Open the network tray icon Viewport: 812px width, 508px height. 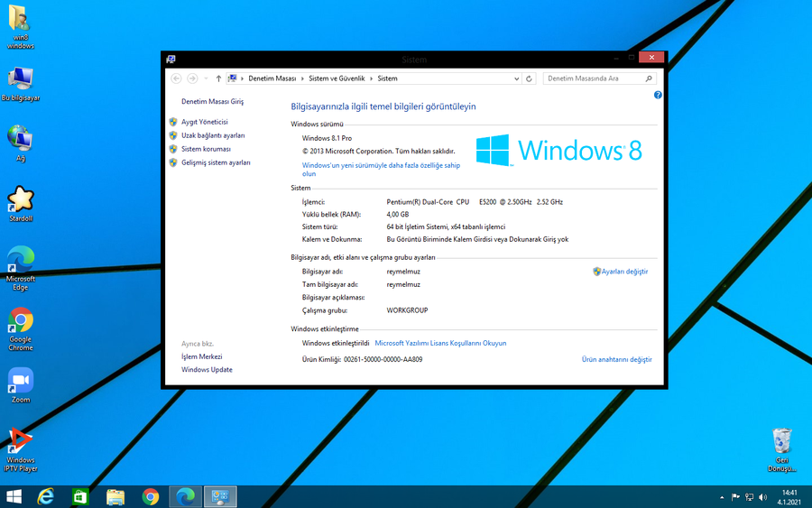click(x=749, y=497)
